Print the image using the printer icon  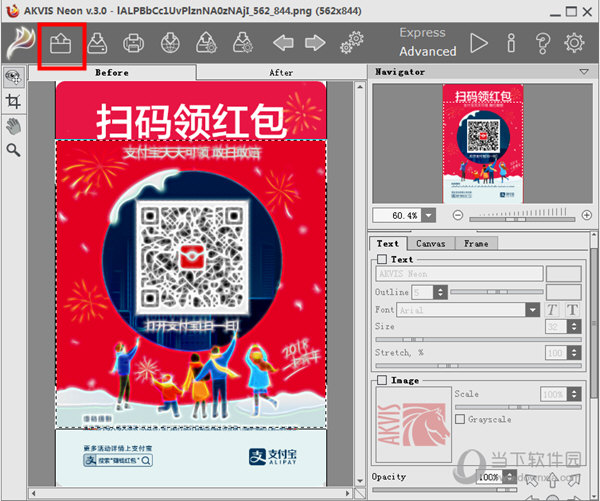pyautogui.click(x=134, y=43)
